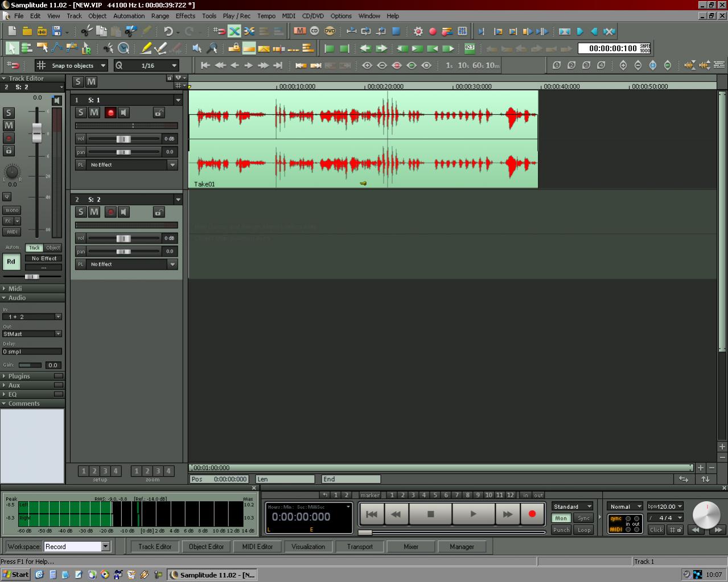Toggle the Mon monitoring button in transport
Screen dimensions: 728x582
click(x=561, y=518)
